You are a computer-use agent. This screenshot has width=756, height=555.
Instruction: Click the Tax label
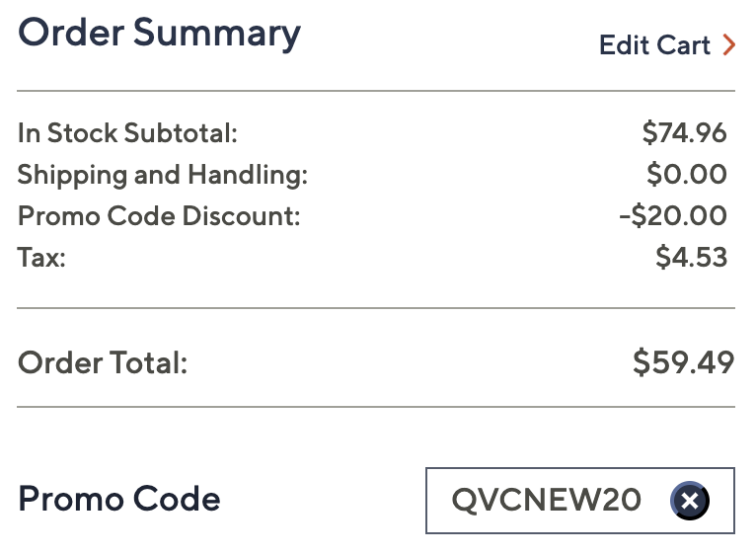(41, 258)
